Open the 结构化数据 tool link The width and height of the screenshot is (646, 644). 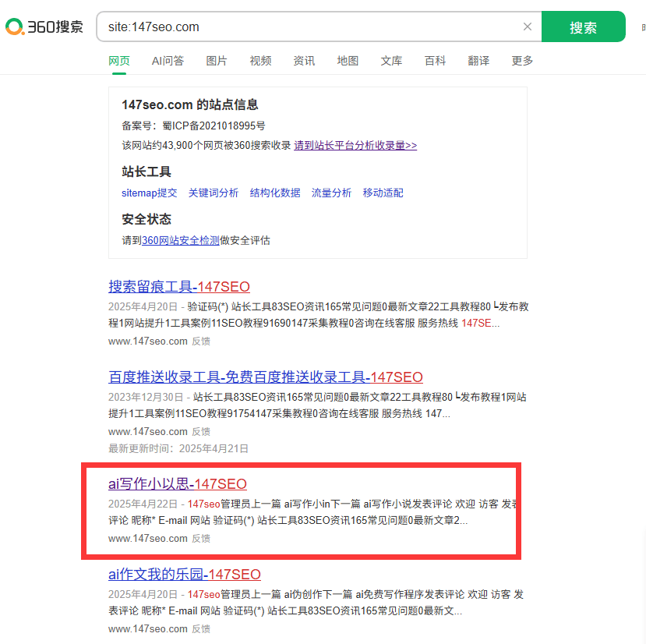[275, 193]
